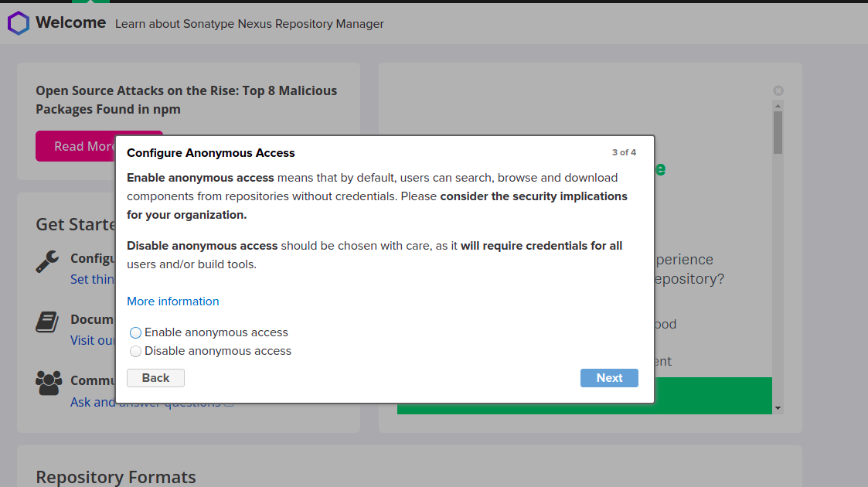Screen dimensions: 868x487
Task: Click the Repository Formats heading
Action: [116, 476]
